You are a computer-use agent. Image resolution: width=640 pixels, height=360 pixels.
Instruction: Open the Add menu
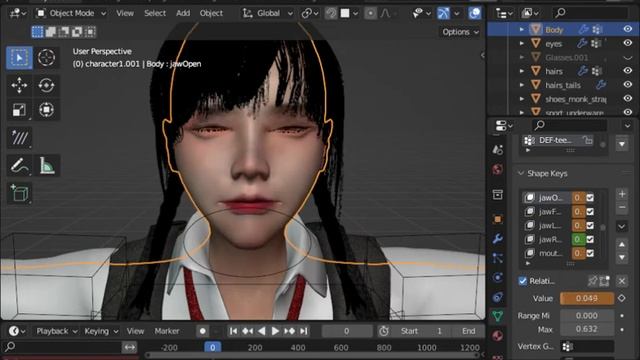pos(183,13)
